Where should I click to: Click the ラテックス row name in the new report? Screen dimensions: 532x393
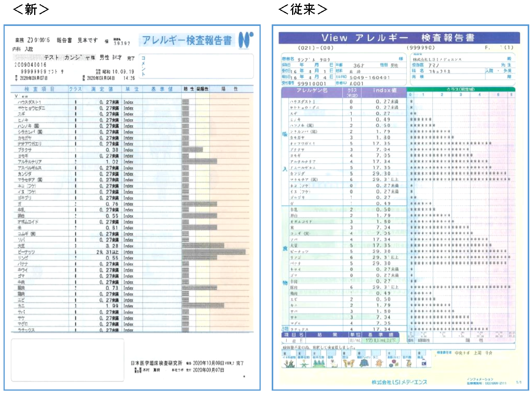(x=26, y=330)
